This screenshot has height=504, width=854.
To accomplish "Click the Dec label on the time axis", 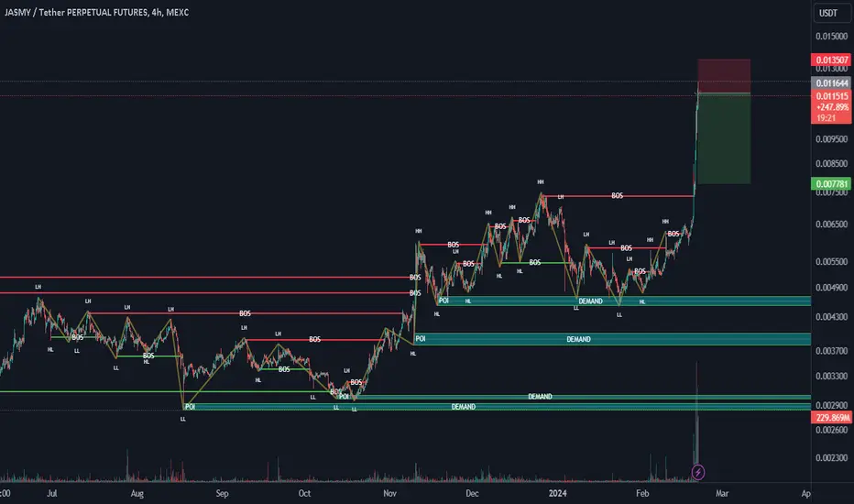I will (472, 493).
